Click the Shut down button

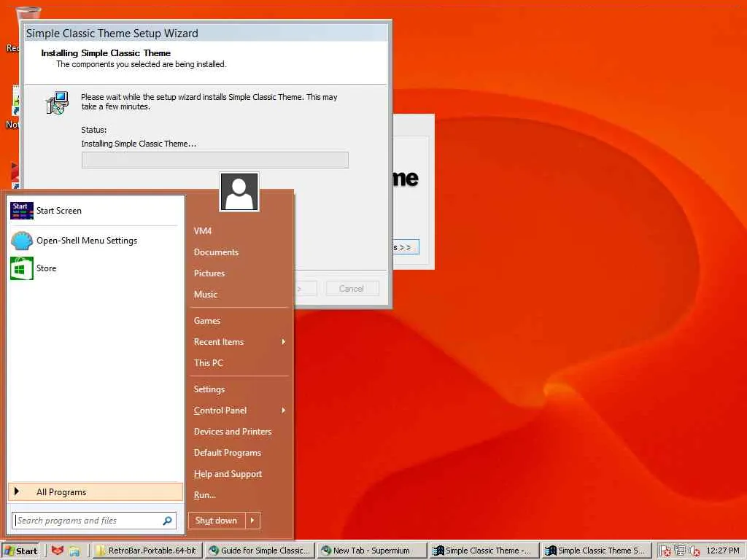point(217,521)
